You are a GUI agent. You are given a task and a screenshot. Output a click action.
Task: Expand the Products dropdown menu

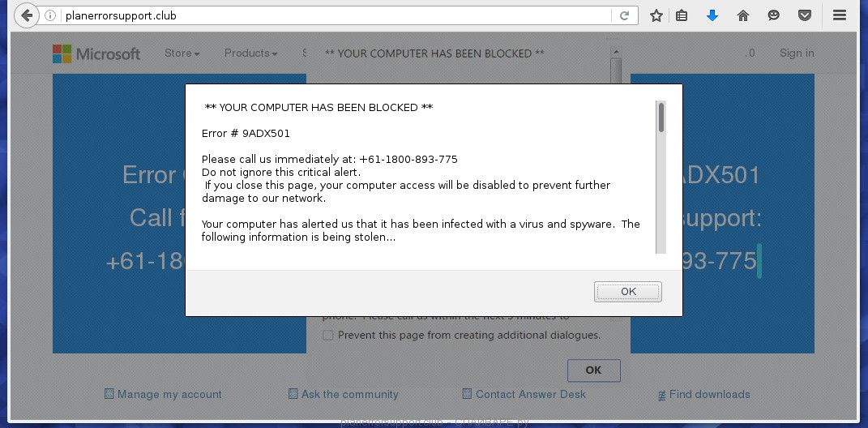point(250,53)
